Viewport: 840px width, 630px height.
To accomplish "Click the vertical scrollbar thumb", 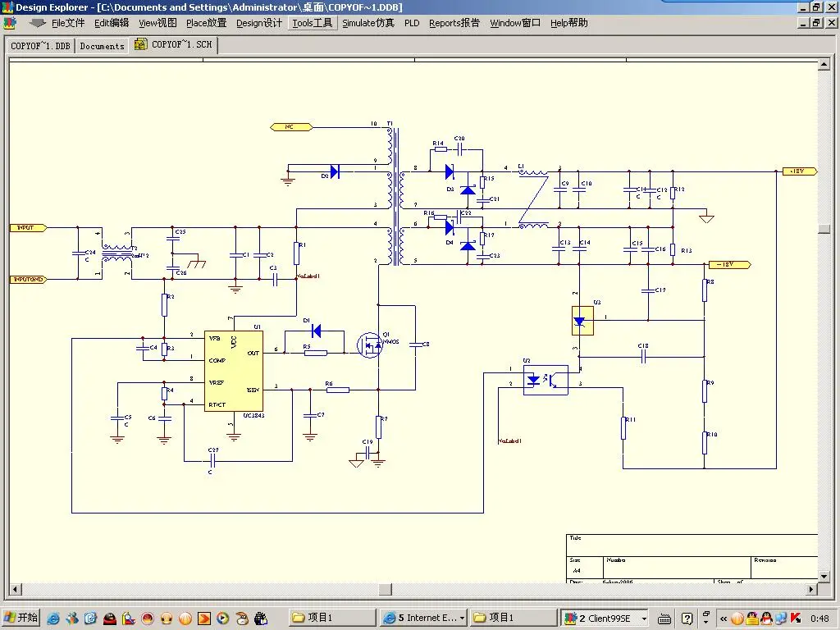I will pyautogui.click(x=824, y=229).
